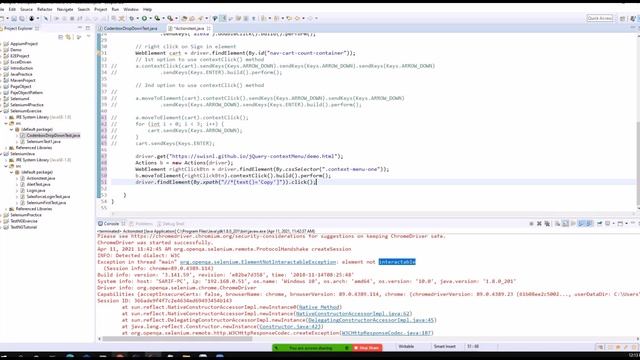Image resolution: width=640 pixels, height=360 pixels.
Task: Open the Run launch dropdown arrow
Action: tap(150, 18)
